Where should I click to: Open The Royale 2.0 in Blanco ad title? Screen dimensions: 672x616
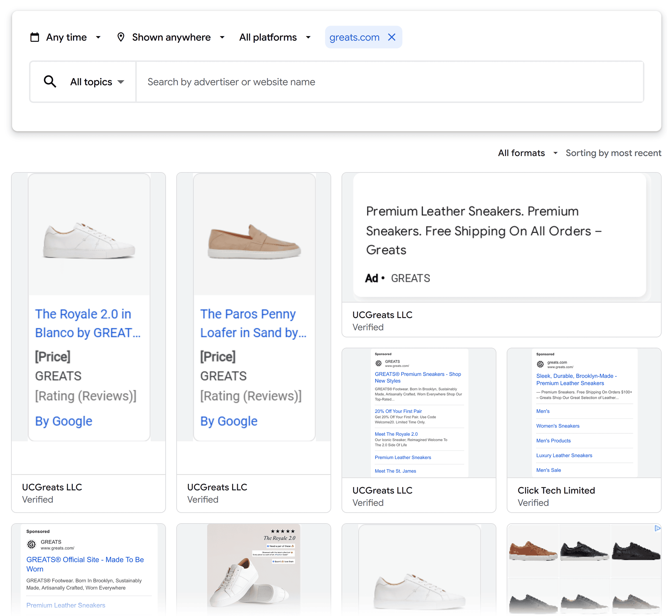click(88, 323)
